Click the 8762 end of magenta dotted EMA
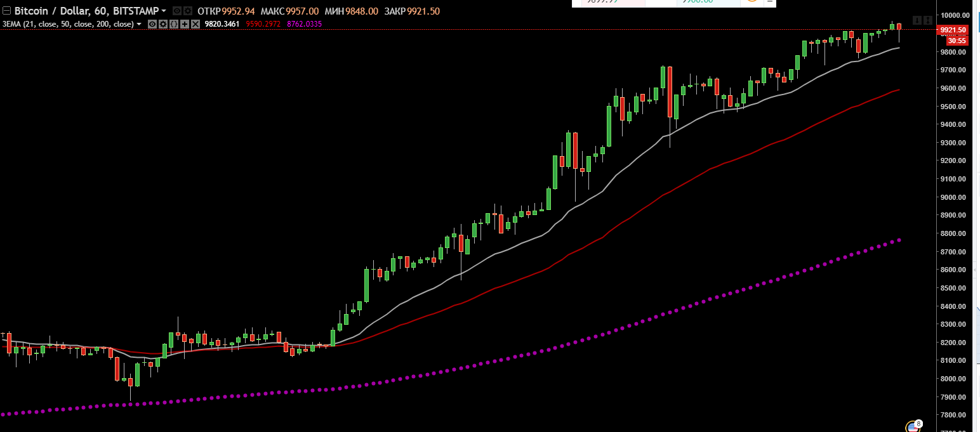 coord(899,240)
